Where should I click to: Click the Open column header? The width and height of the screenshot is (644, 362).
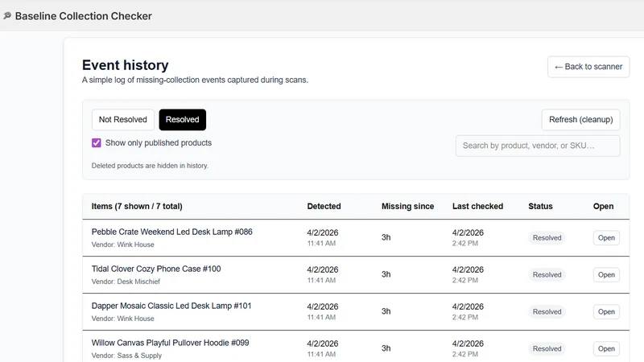[x=603, y=207]
